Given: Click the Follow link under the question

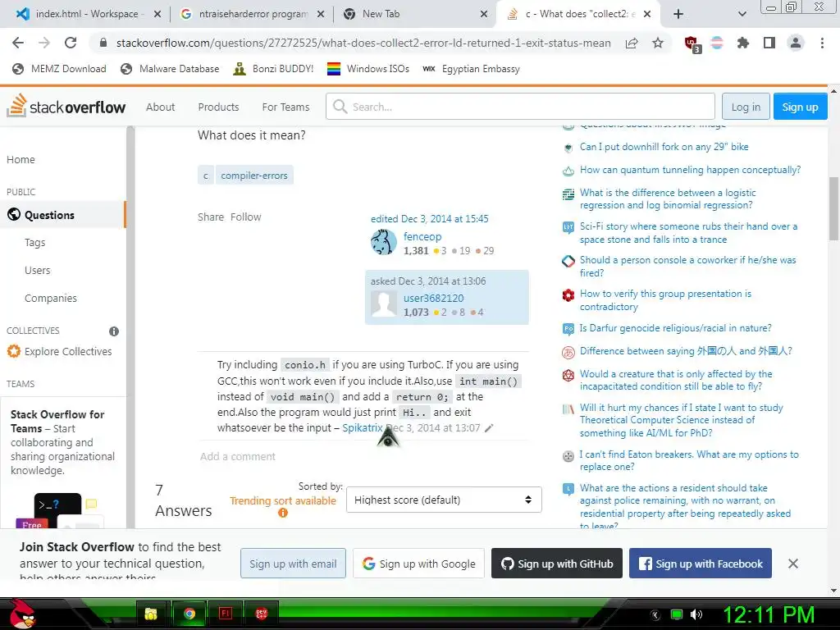Looking at the screenshot, I should pyautogui.click(x=246, y=217).
